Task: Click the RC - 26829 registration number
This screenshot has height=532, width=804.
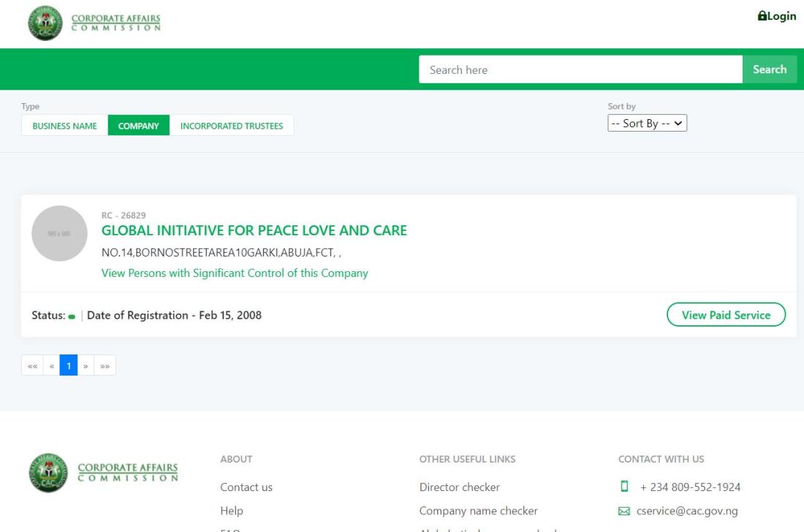Action: click(124, 216)
